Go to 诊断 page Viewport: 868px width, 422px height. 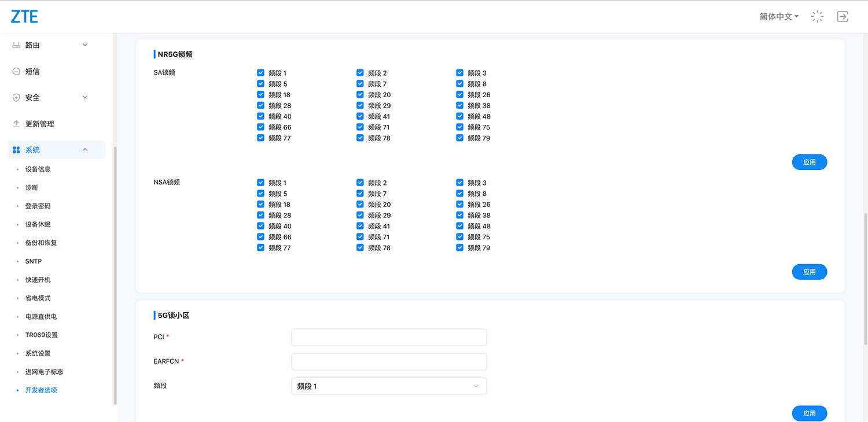coord(31,188)
